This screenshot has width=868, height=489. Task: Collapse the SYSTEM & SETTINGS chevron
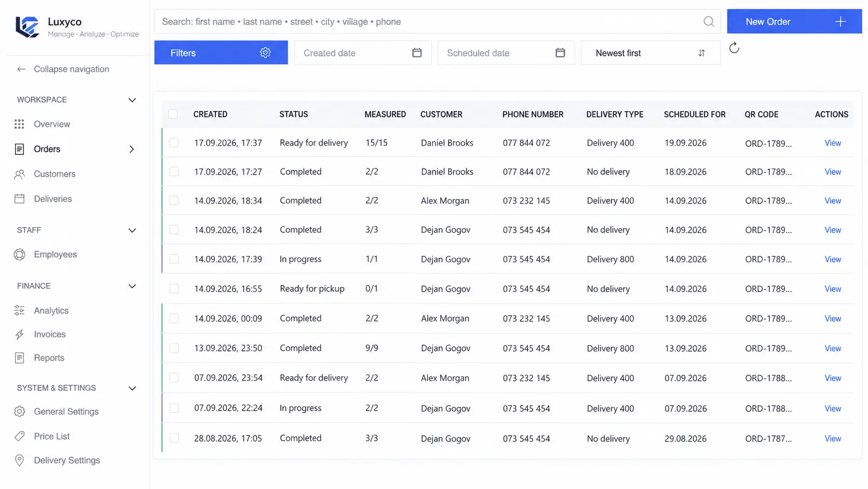(132, 388)
